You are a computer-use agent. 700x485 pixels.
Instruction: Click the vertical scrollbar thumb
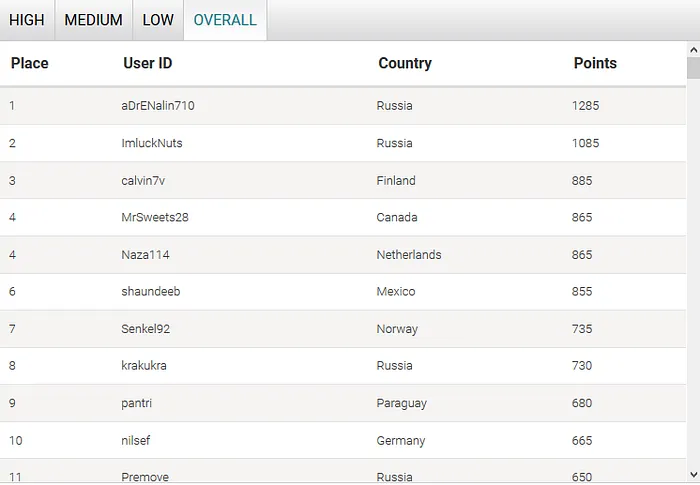click(x=693, y=68)
